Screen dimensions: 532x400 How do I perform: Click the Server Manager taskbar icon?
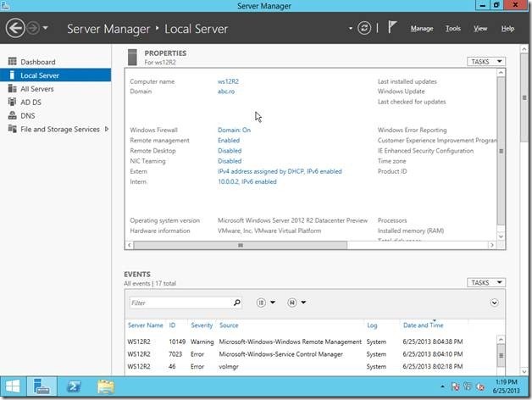tap(42, 386)
